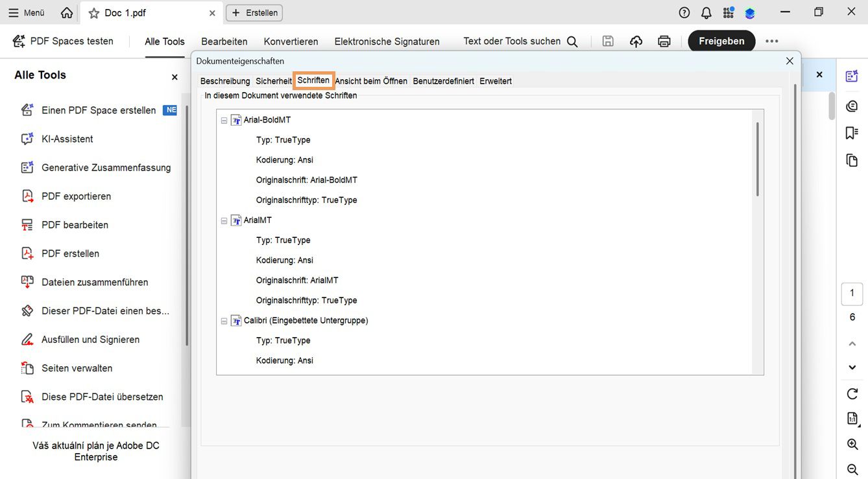Viewport: 868px width, 479px height.
Task: Open the Erweitert tab
Action: point(496,81)
